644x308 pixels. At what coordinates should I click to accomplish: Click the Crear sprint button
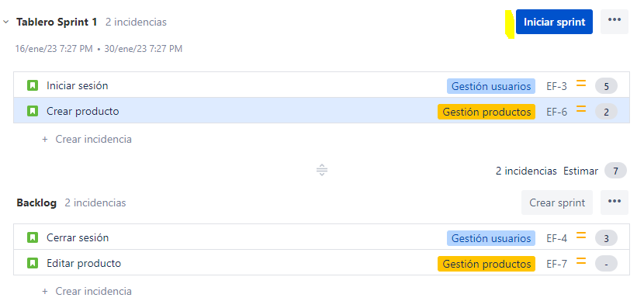557,202
